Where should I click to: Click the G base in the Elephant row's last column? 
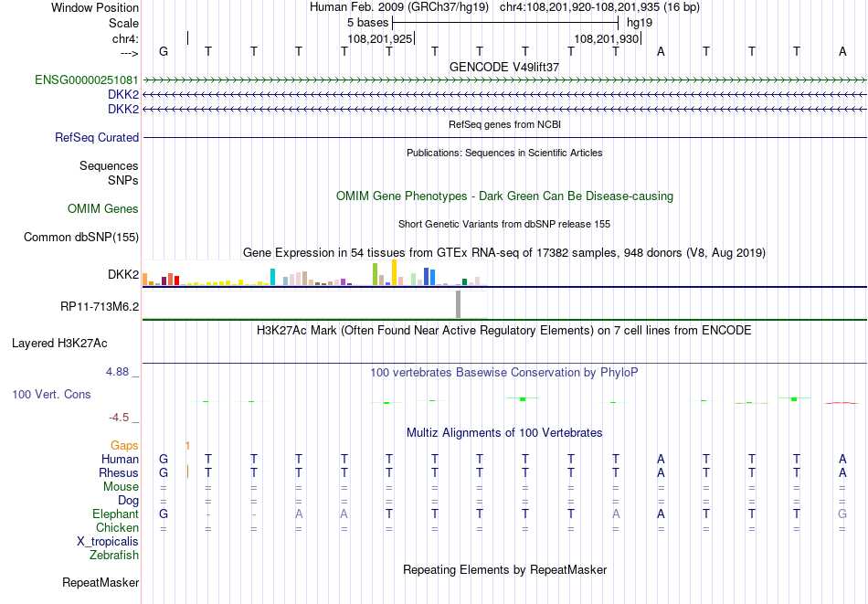[x=842, y=514]
